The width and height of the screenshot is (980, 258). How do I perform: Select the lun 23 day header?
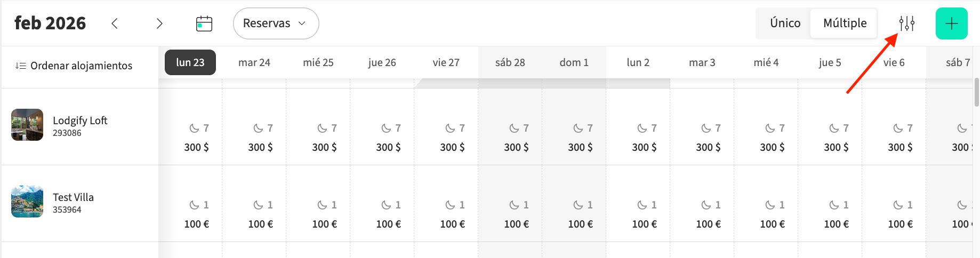(190, 62)
